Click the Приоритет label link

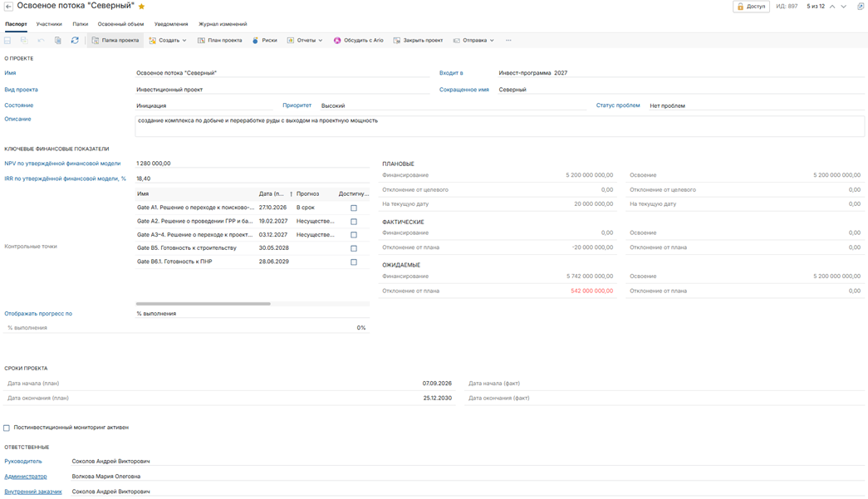[x=297, y=105]
